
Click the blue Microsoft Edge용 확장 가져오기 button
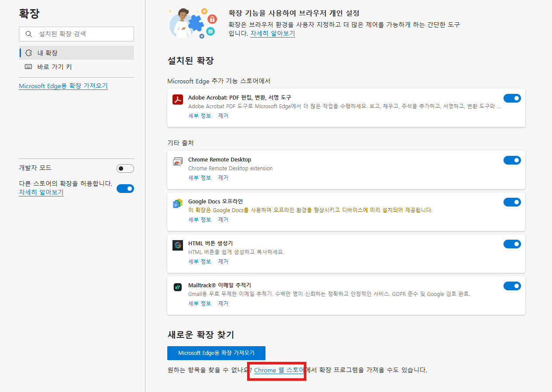216,353
